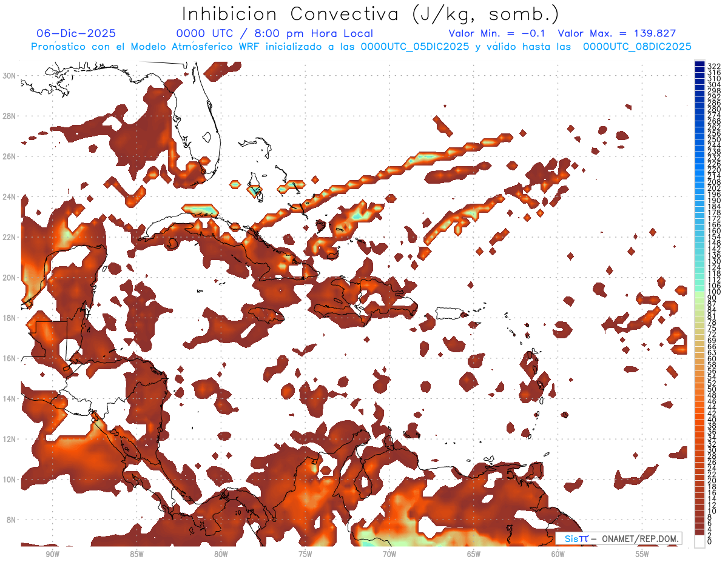Click the 65W longitude label
728x562 pixels.
pos(474,554)
